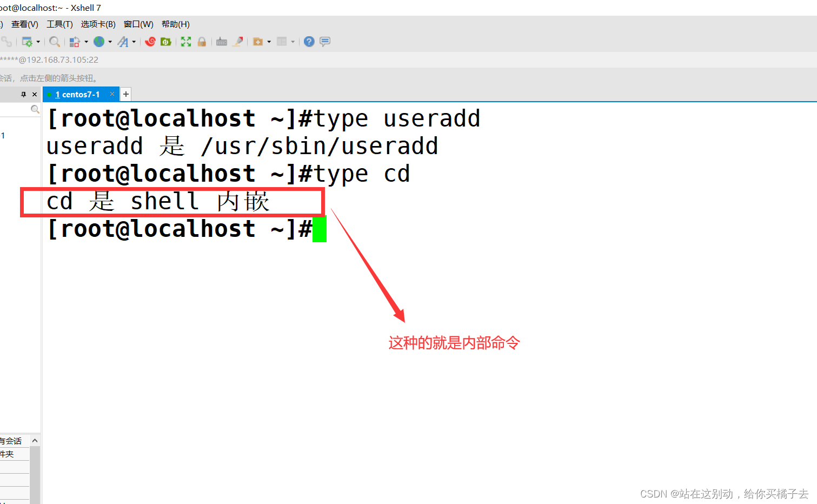
Task: Click the globe icon on the toolbar
Action: tap(99, 42)
